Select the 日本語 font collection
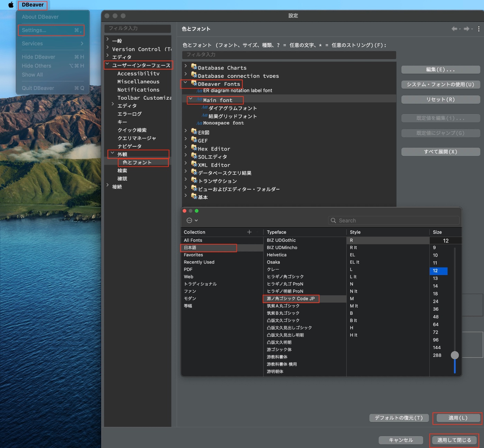The width and height of the screenshot is (484, 448). pyautogui.click(x=222, y=248)
